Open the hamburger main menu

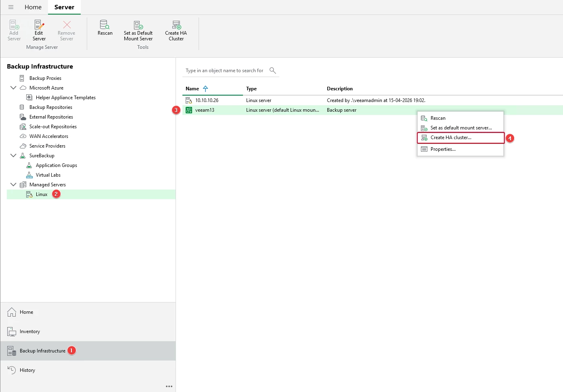click(x=11, y=7)
